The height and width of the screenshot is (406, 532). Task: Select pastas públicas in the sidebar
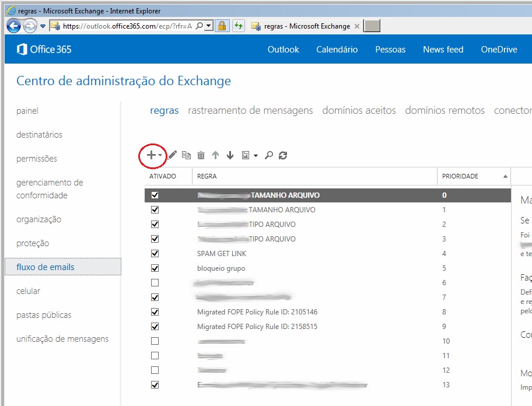[x=44, y=315]
